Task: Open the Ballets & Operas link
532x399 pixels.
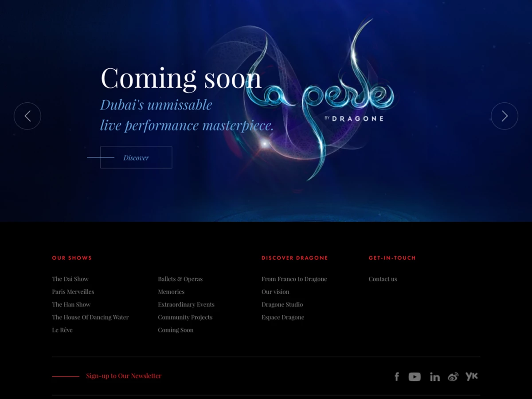Action: tap(180, 279)
